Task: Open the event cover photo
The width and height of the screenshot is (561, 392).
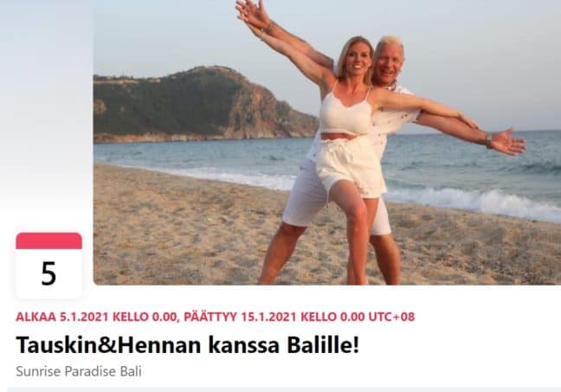Action: point(327,143)
